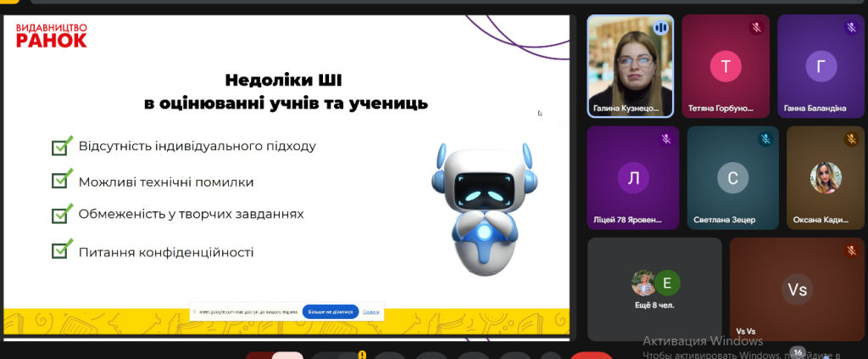Click checkbox beside 'Відсутність індивідуального підходу'

[x=61, y=146]
